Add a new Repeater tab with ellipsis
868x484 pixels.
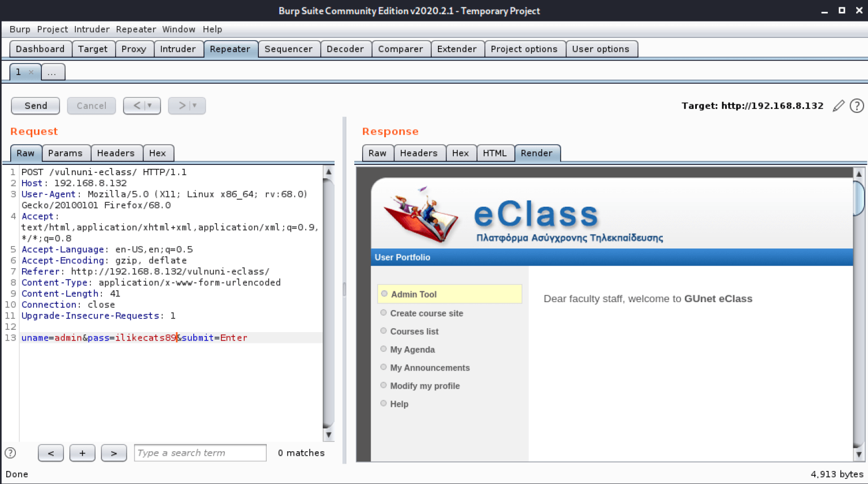tap(52, 72)
